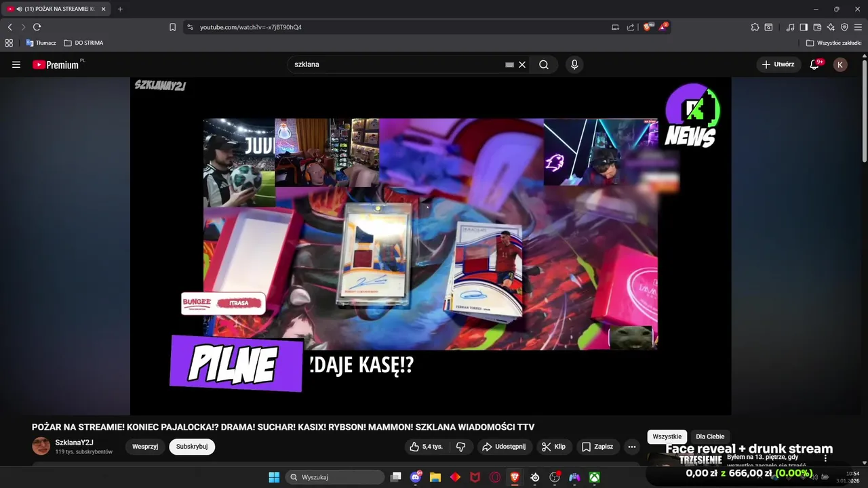Open the account avatar menu K
Viewport: 868px width, 488px height.
[x=840, y=64]
